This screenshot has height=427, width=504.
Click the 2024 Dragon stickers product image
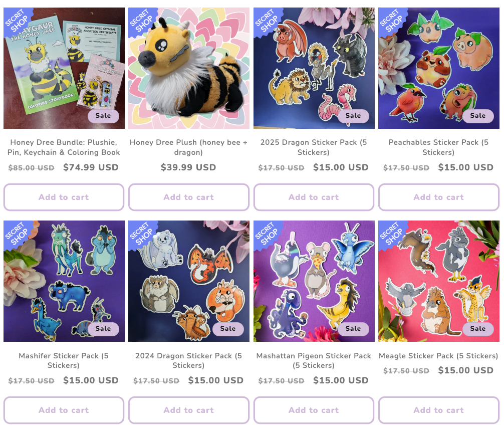tap(189, 281)
